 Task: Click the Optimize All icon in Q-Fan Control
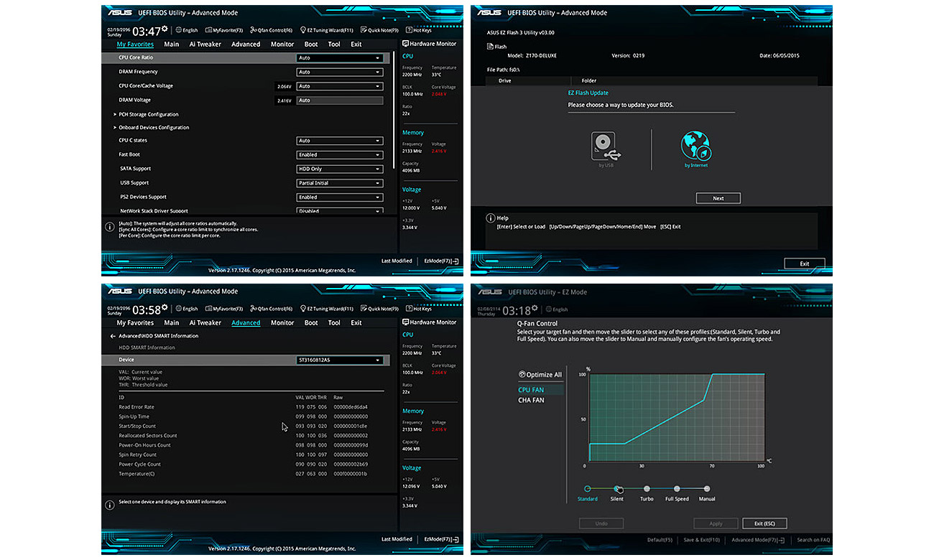[x=522, y=375]
